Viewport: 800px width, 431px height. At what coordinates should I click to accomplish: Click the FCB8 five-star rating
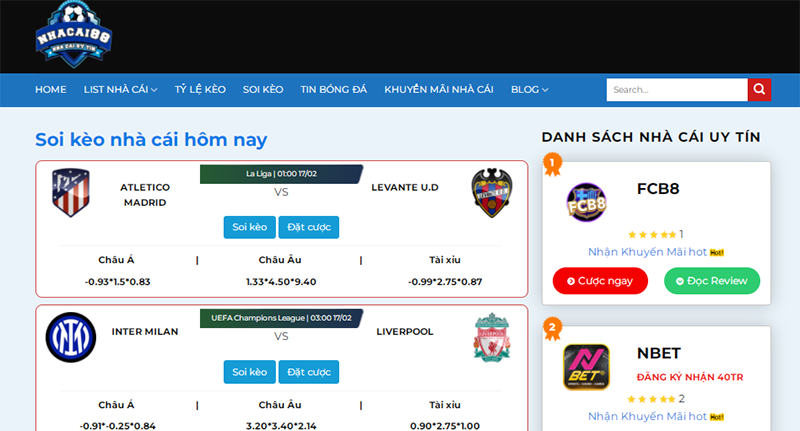click(x=652, y=235)
